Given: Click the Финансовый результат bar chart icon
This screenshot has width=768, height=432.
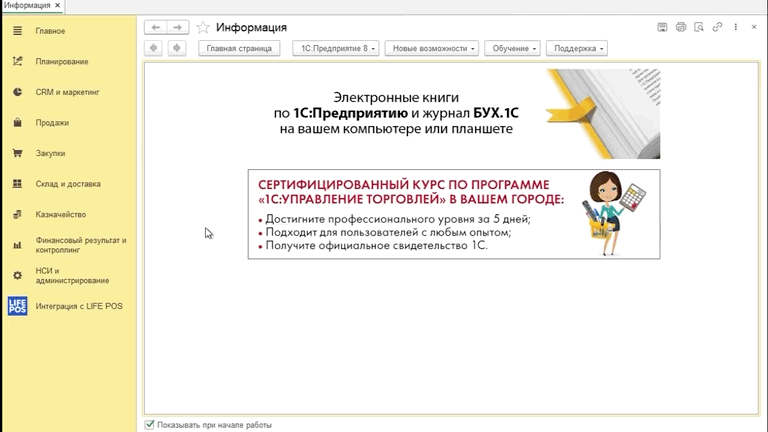Looking at the screenshot, I should coord(17,245).
